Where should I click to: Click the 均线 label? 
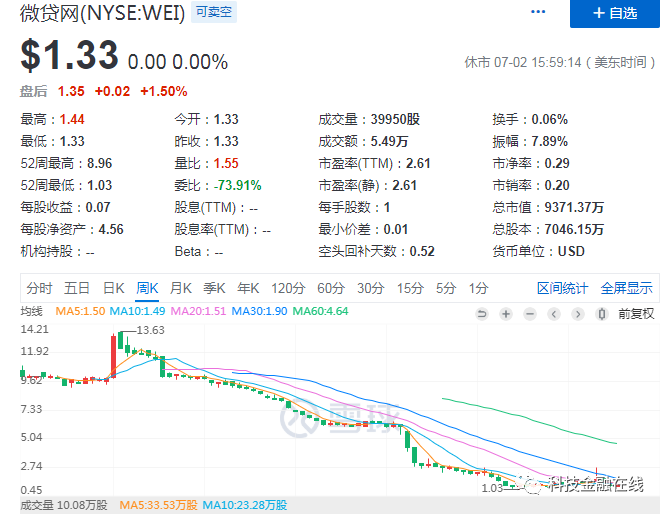click(x=31, y=311)
